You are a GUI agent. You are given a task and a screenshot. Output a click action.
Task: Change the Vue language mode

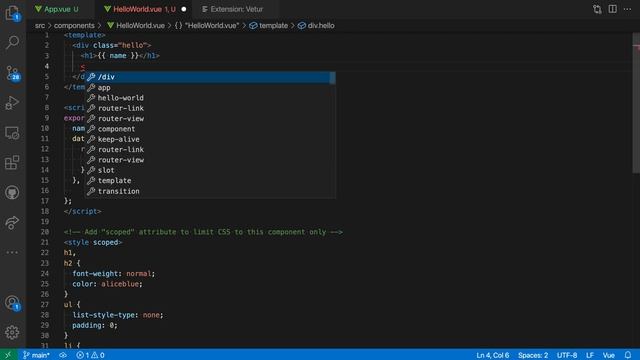(609, 355)
